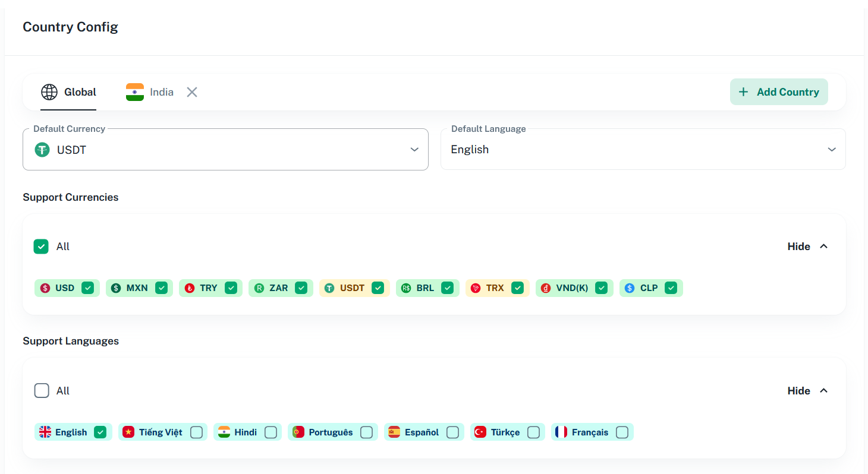This screenshot has width=868, height=474.
Task: Select the Global tab
Action: coord(80,92)
